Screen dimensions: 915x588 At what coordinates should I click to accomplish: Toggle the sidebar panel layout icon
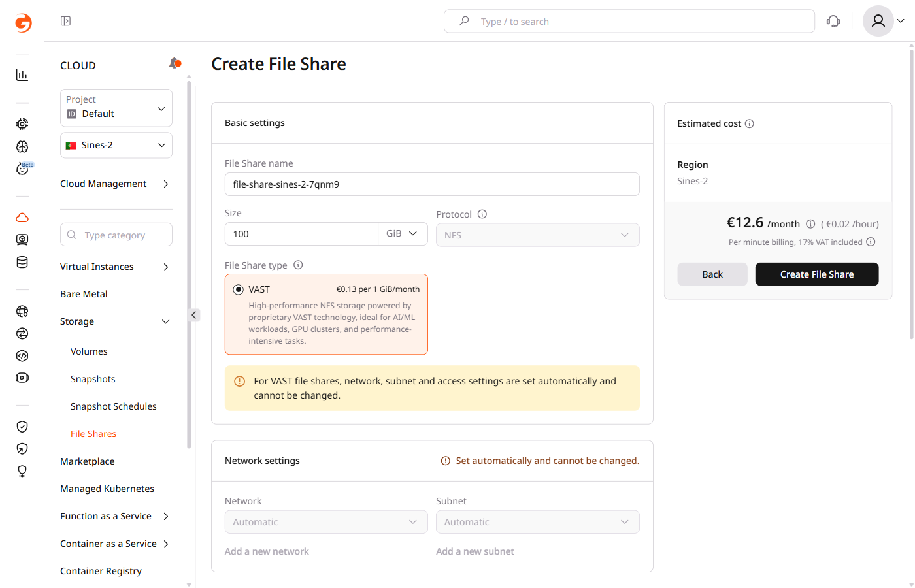(65, 21)
